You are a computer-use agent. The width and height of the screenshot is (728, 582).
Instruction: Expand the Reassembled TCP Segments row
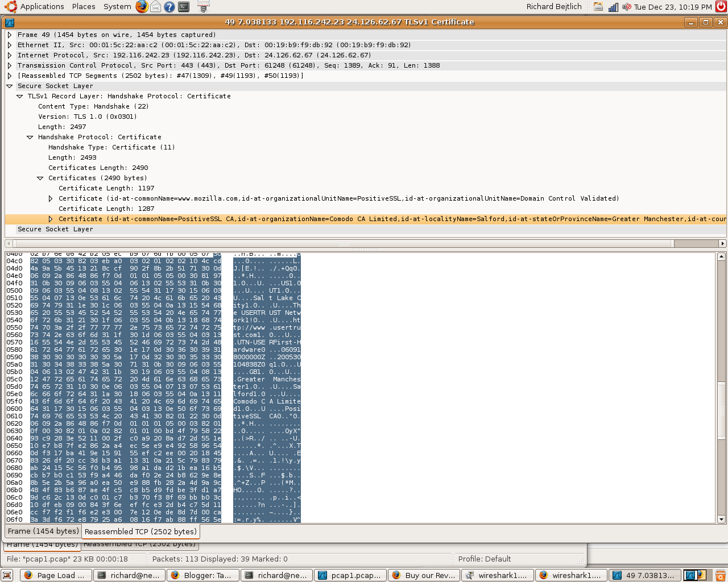pyautogui.click(x=10, y=76)
